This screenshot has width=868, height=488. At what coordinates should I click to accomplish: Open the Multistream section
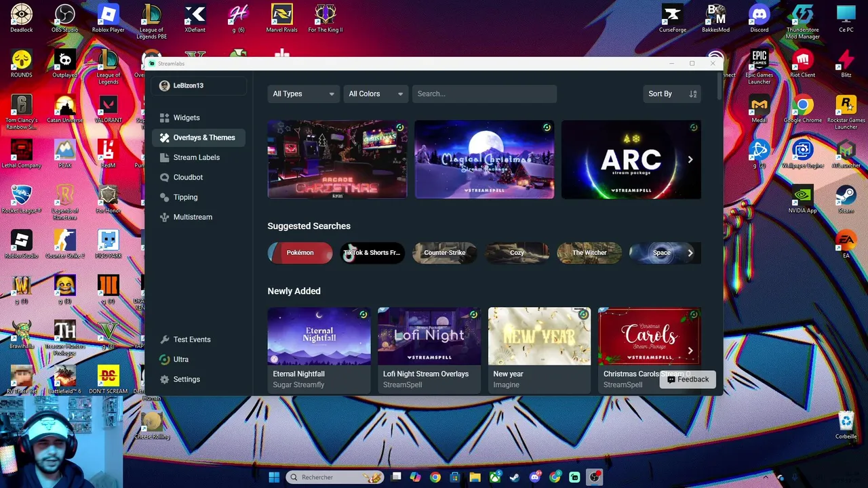click(x=193, y=217)
